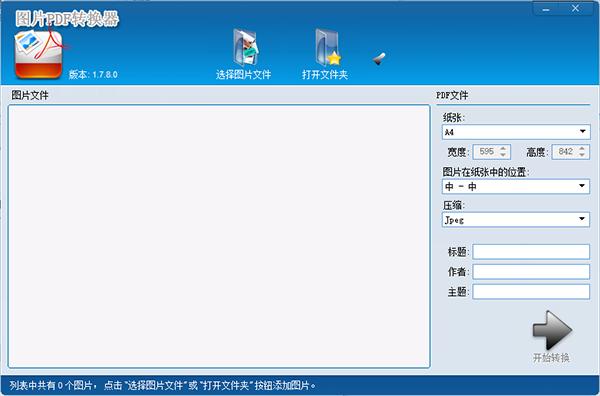Click the empty 图片文件 list area
The image size is (600, 396).
pos(219,236)
